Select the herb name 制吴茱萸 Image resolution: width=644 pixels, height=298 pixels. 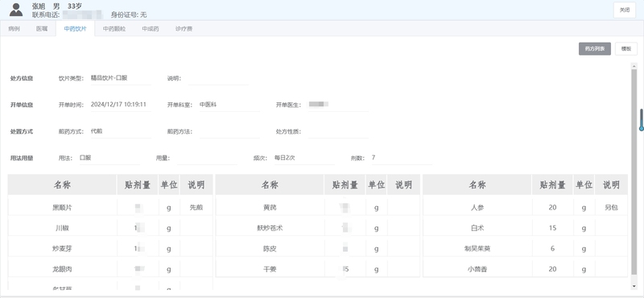pos(477,249)
